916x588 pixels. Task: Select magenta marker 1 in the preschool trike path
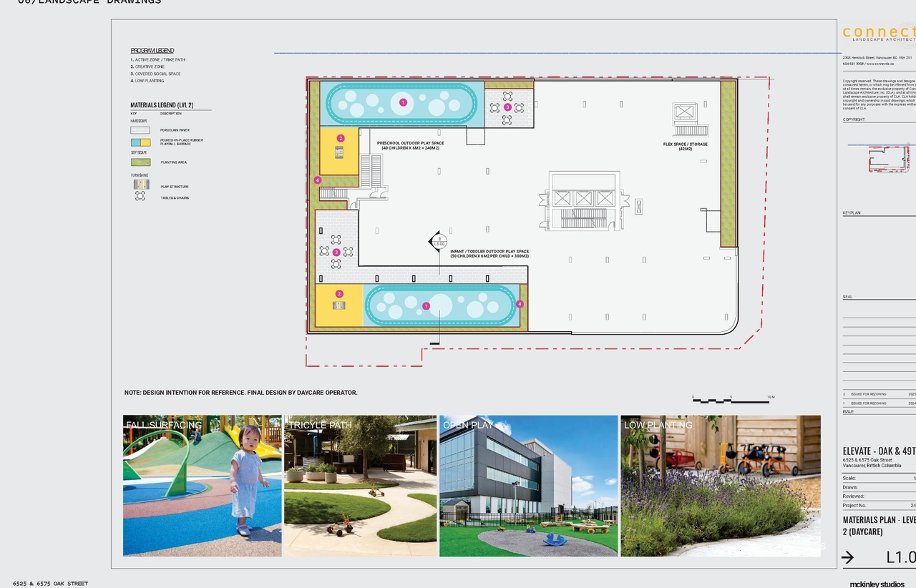click(x=403, y=103)
